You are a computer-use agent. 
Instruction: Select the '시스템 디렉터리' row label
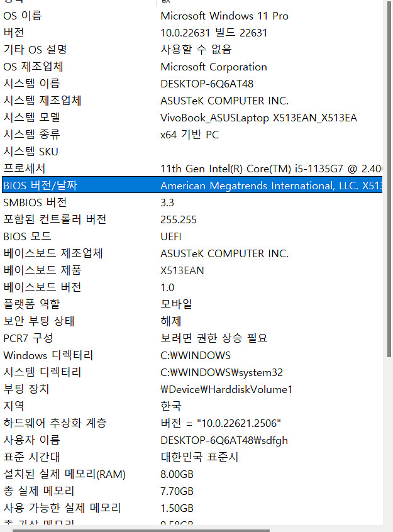point(42,372)
